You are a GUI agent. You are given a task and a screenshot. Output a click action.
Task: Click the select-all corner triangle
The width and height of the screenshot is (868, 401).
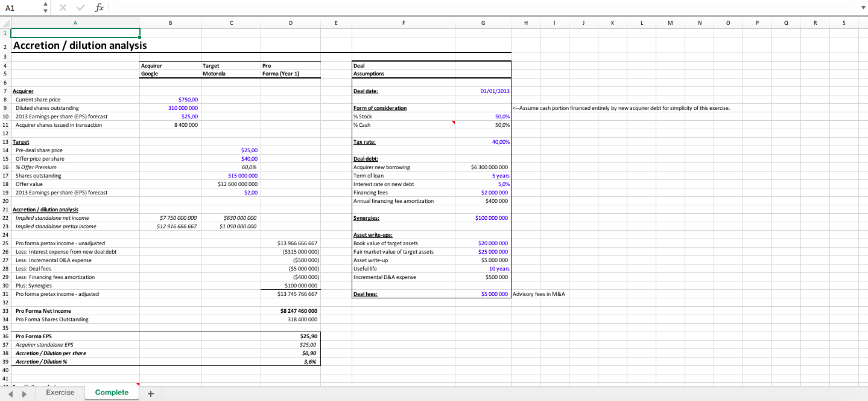pos(5,23)
